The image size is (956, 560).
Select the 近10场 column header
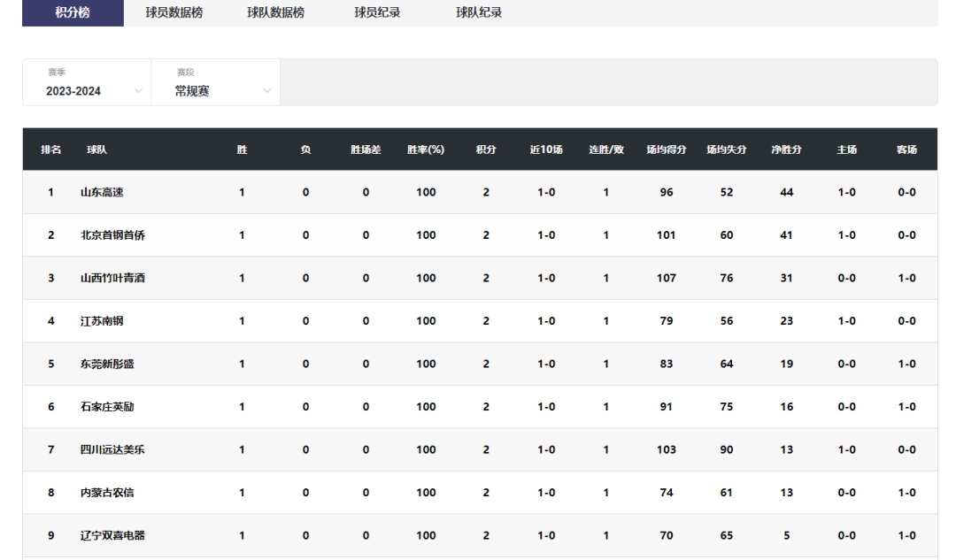click(x=546, y=150)
